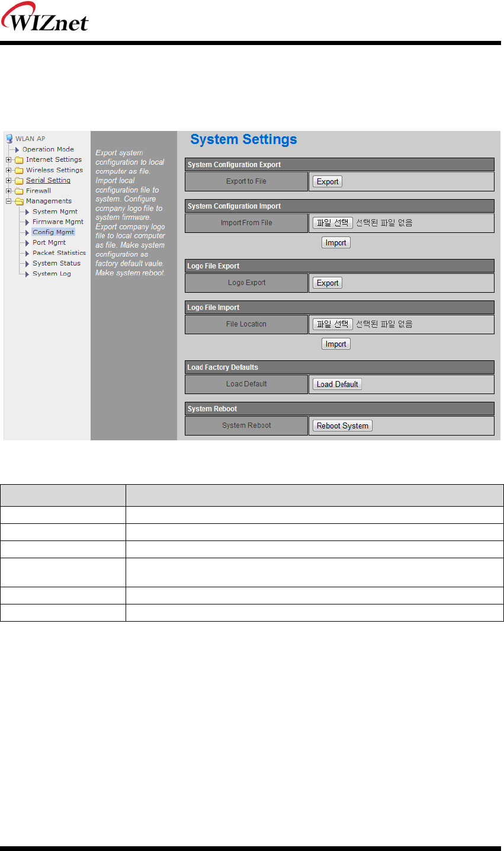Click the Export to File label
The width and height of the screenshot is (504, 851).
click(x=246, y=181)
